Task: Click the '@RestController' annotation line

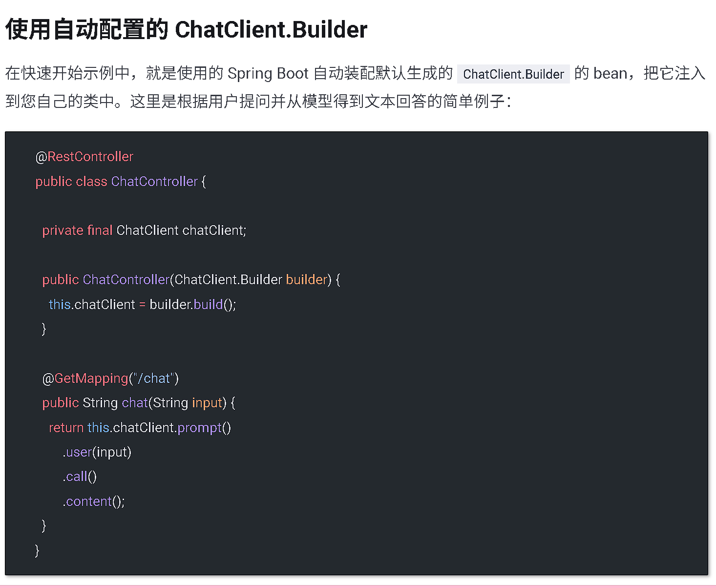Action: [84, 157]
